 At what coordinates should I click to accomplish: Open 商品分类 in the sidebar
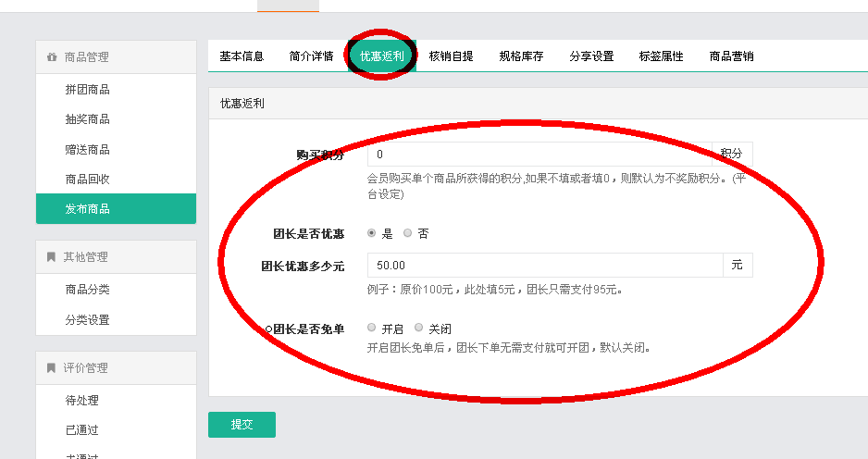click(x=87, y=290)
